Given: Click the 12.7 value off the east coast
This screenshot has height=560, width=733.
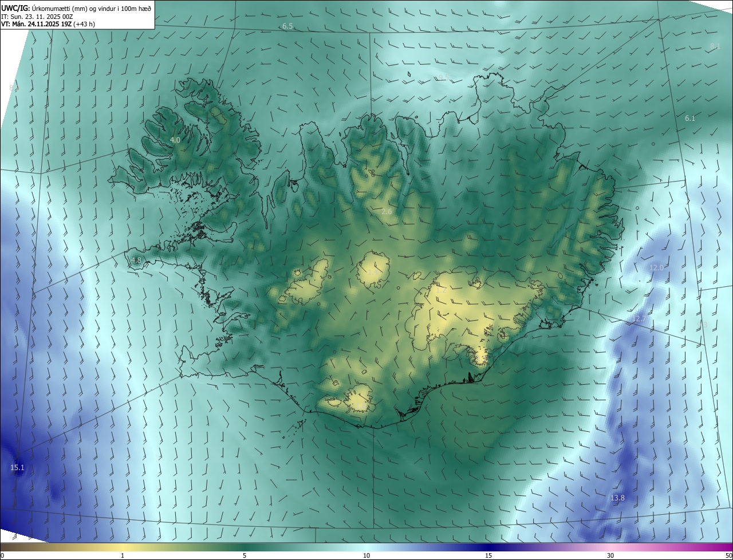Looking at the screenshot, I should pyautogui.click(x=639, y=319).
